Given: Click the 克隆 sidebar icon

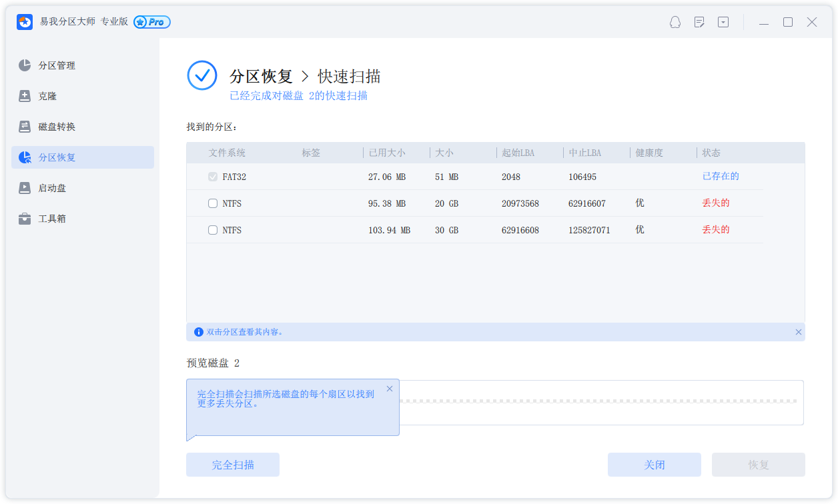Looking at the screenshot, I should point(25,96).
